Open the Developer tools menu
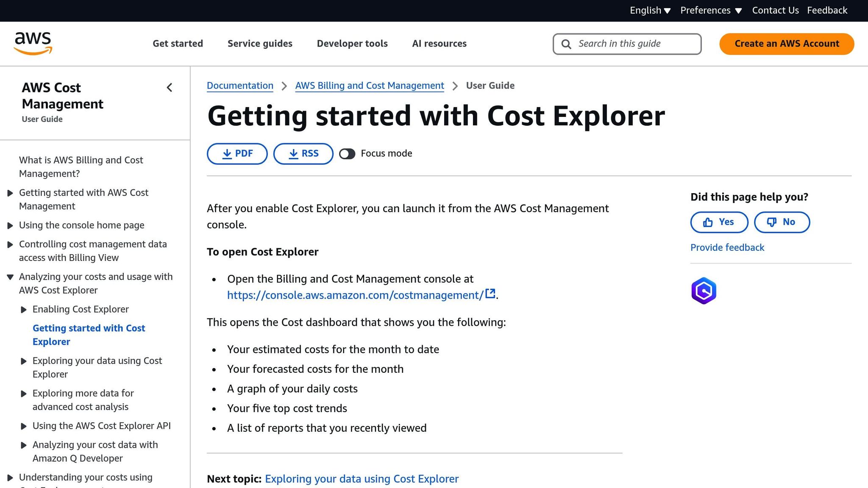Viewport: 868px width, 488px height. (352, 44)
